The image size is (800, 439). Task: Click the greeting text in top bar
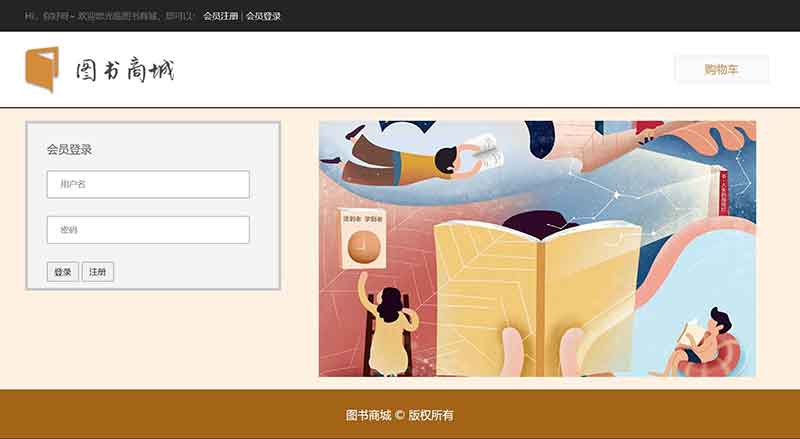(109, 16)
